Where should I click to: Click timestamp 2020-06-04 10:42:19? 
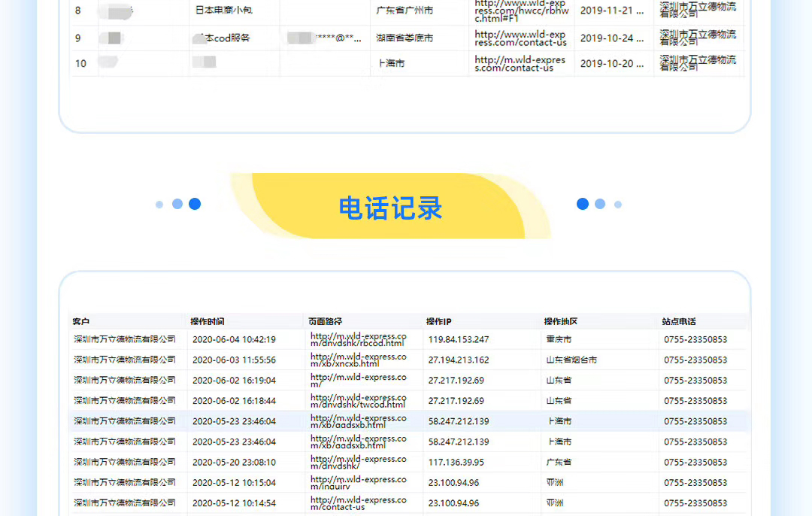[234, 339]
